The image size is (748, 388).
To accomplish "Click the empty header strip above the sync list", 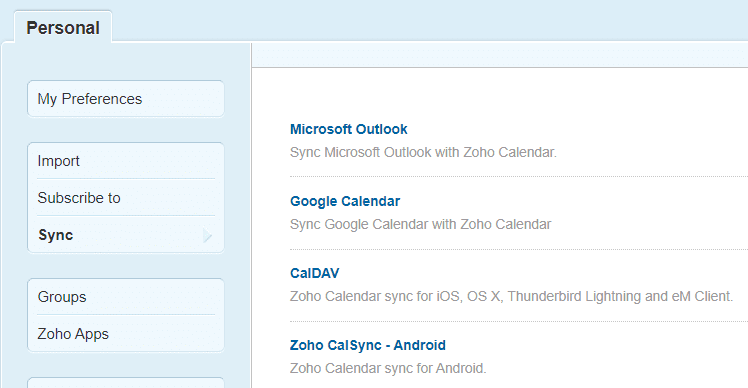I will (500, 55).
